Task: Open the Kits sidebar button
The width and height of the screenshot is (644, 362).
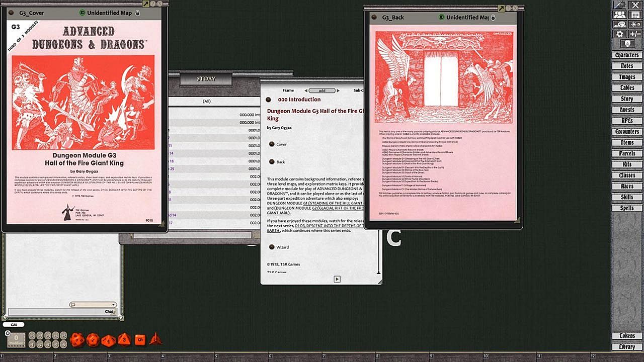Action: point(626,164)
